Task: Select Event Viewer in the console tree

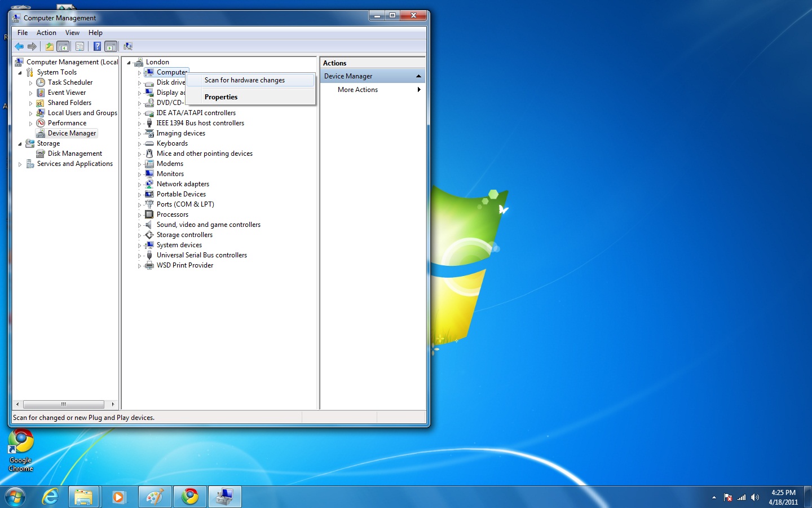Action: click(67, 93)
